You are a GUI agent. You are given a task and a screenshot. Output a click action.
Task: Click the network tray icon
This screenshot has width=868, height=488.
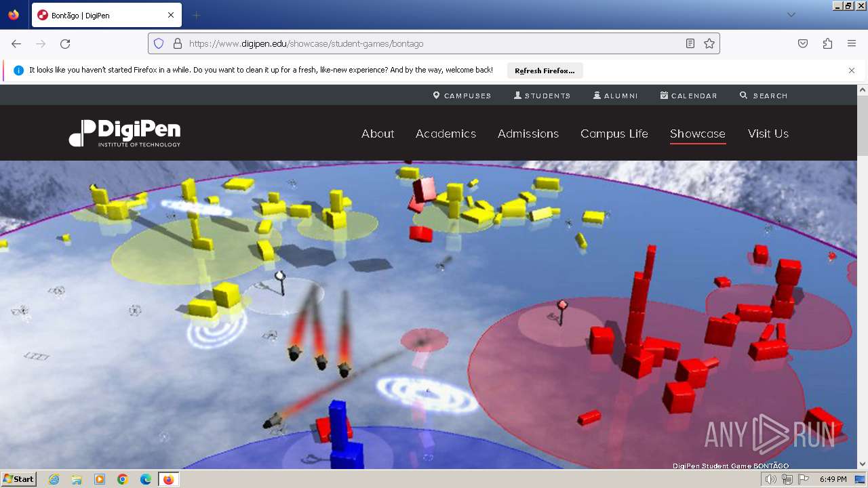[787, 479]
